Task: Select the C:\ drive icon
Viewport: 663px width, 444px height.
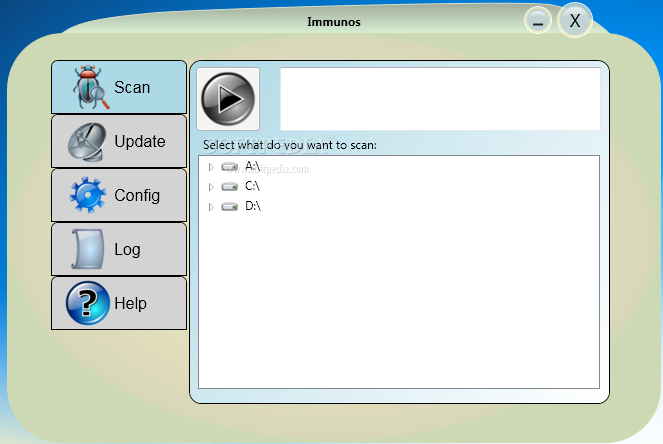Action: click(230, 186)
